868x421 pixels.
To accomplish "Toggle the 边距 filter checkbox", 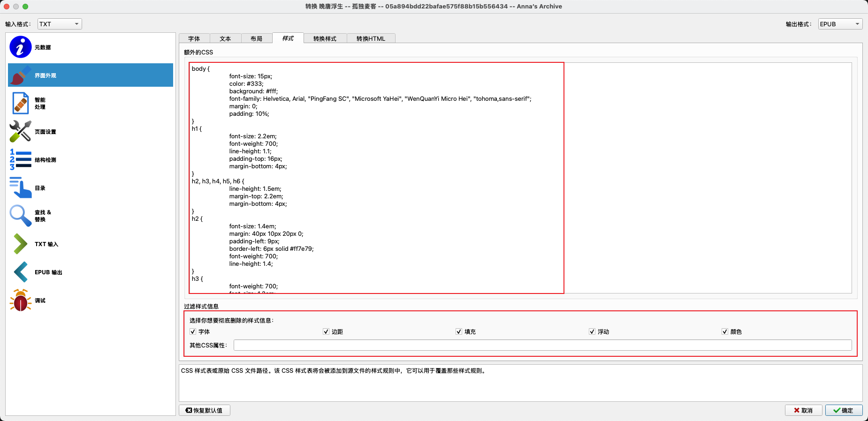I will pos(326,332).
